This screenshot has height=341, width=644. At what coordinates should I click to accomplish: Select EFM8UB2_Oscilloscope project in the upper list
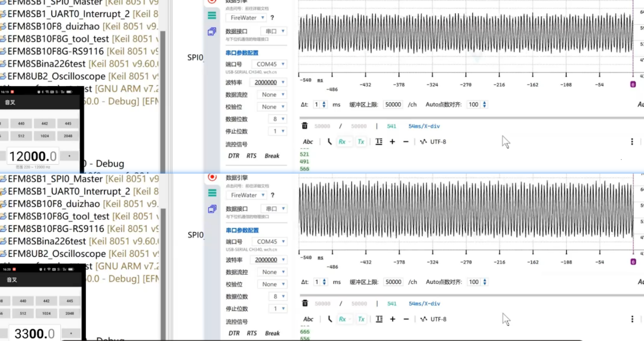point(56,76)
